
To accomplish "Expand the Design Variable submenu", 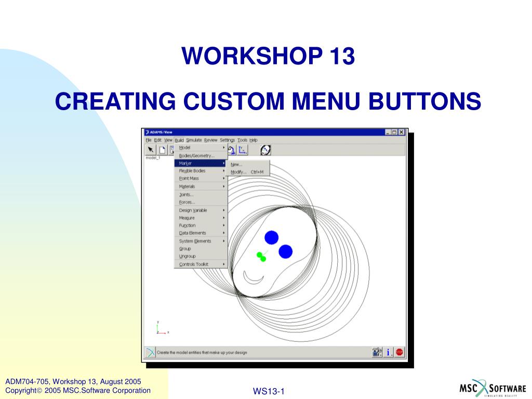I will click(x=201, y=210).
